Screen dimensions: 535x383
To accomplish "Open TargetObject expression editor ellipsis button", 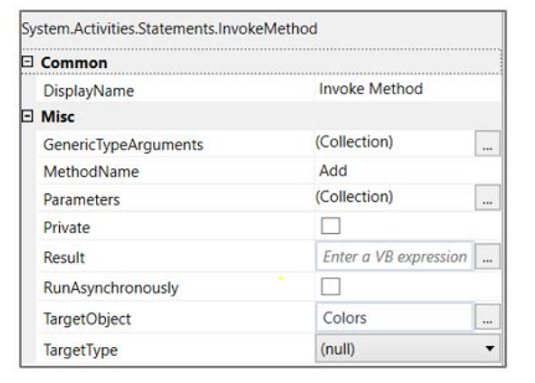I will click(x=488, y=317).
